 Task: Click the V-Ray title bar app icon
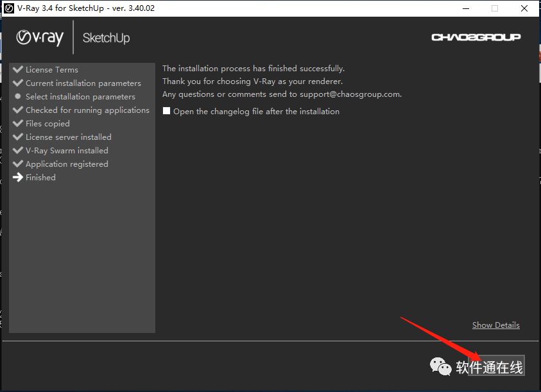(8, 8)
